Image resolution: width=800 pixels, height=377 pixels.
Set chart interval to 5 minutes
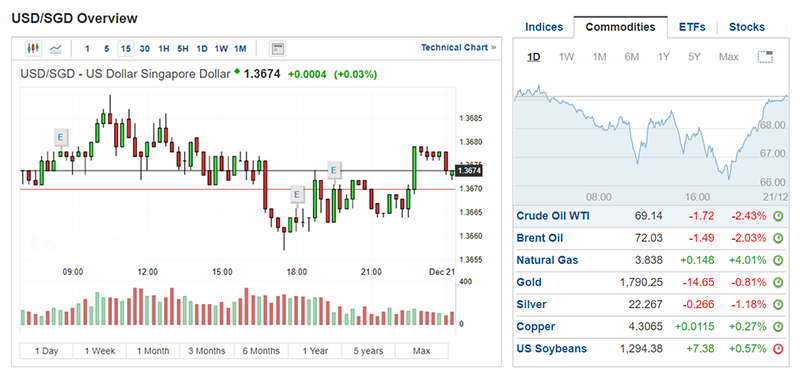(x=106, y=49)
